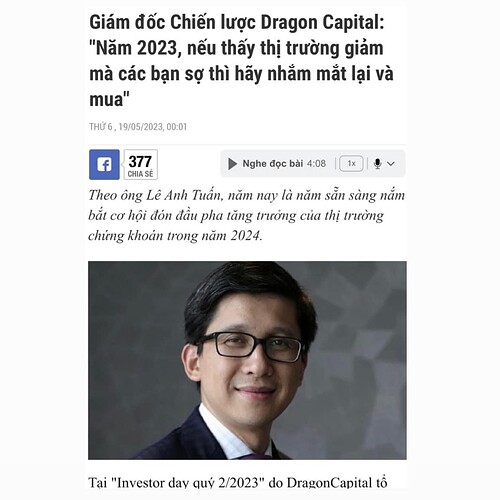Image resolution: width=500 pixels, height=500 pixels.
Task: Click 'Lê Anh Tuấn' in the summary
Action: point(184,195)
